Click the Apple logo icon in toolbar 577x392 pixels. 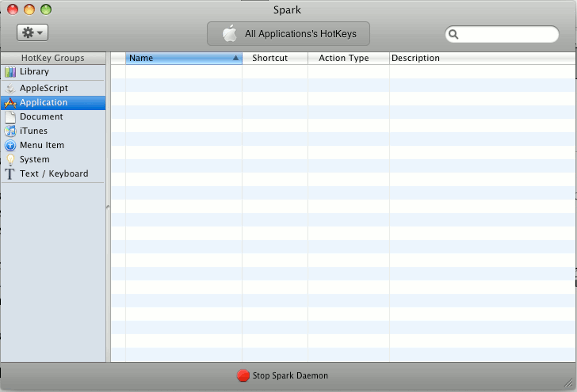tap(230, 33)
